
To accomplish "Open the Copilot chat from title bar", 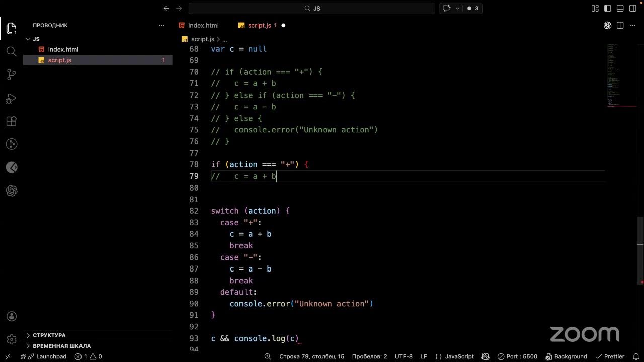I will [446, 8].
